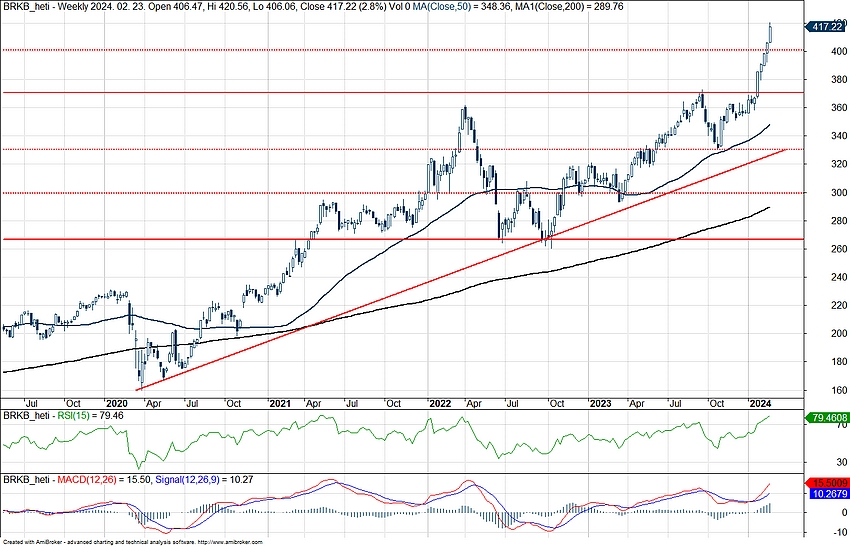The width and height of the screenshot is (850, 546).
Task: Click the 360 price axis label
Action: [840, 108]
